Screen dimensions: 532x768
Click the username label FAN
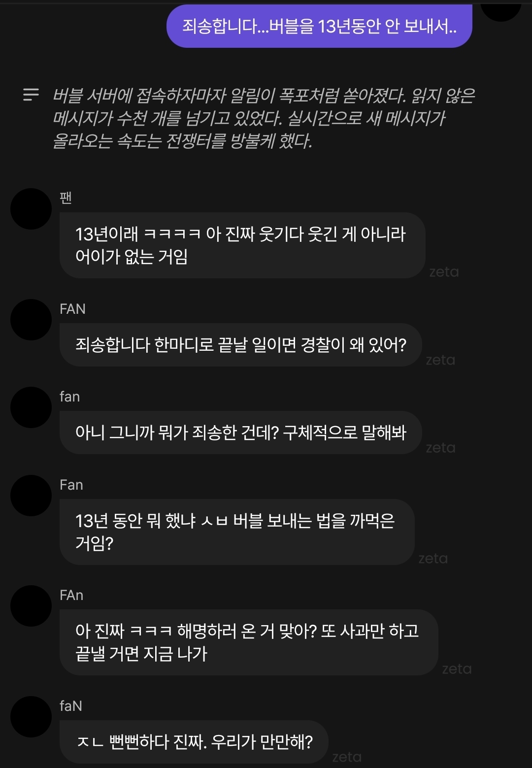pyautogui.click(x=72, y=309)
